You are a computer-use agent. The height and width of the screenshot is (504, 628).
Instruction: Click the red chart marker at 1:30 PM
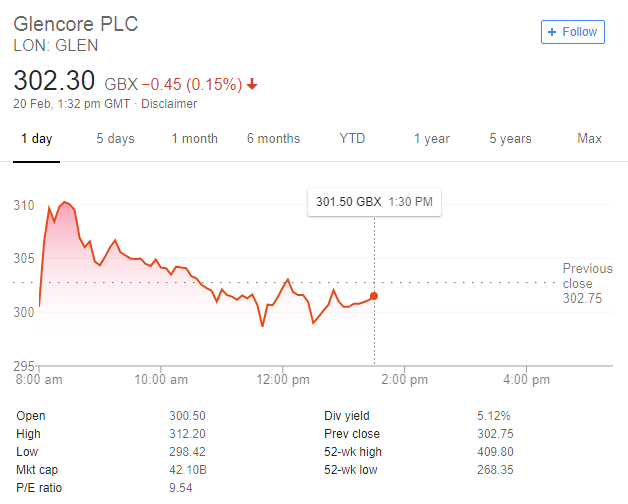(x=374, y=296)
